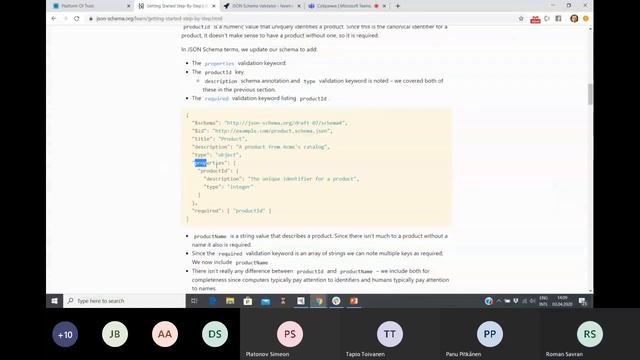Open Task View on taskbar
The image size is (640, 360).
tap(194, 301)
